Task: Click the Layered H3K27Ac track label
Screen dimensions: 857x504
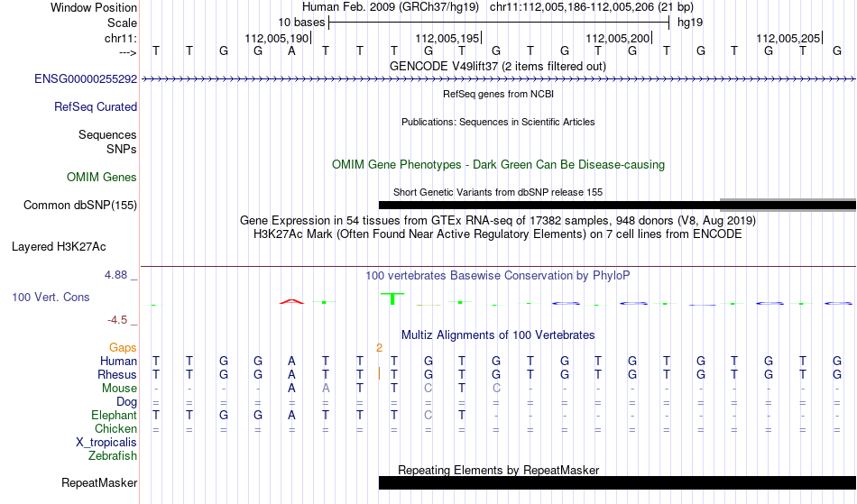Action: point(59,247)
